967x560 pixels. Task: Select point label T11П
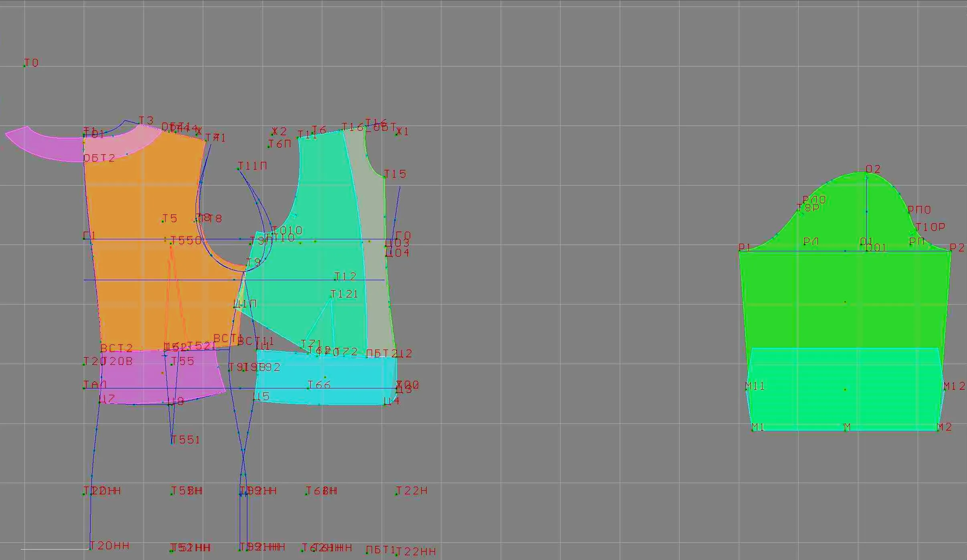point(253,166)
